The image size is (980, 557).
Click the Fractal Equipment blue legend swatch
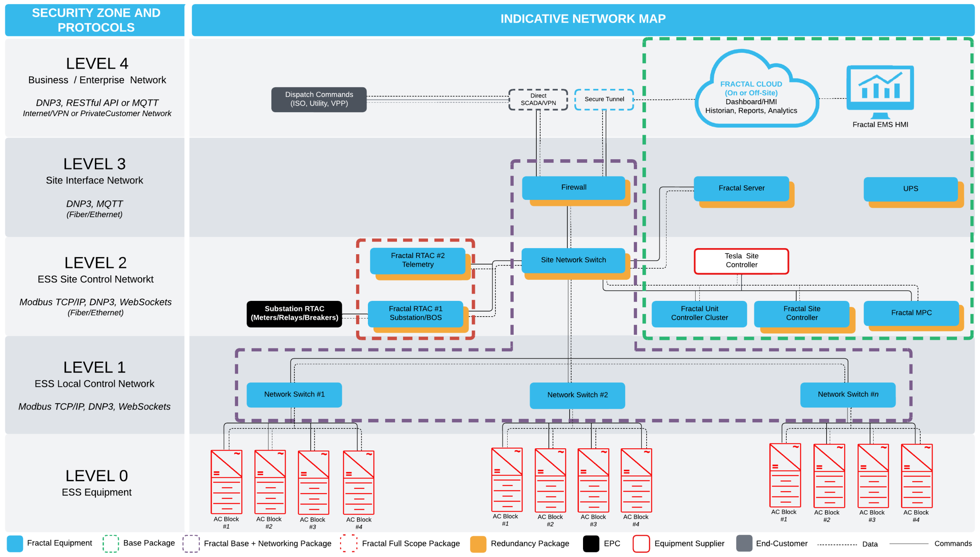click(15, 543)
